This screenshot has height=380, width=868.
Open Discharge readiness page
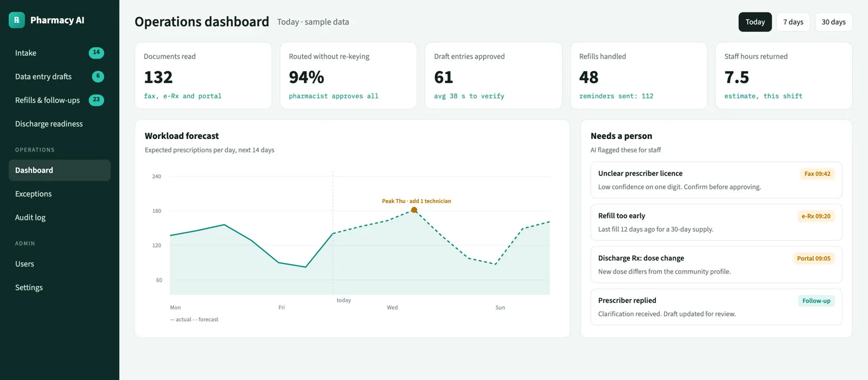tap(60, 124)
